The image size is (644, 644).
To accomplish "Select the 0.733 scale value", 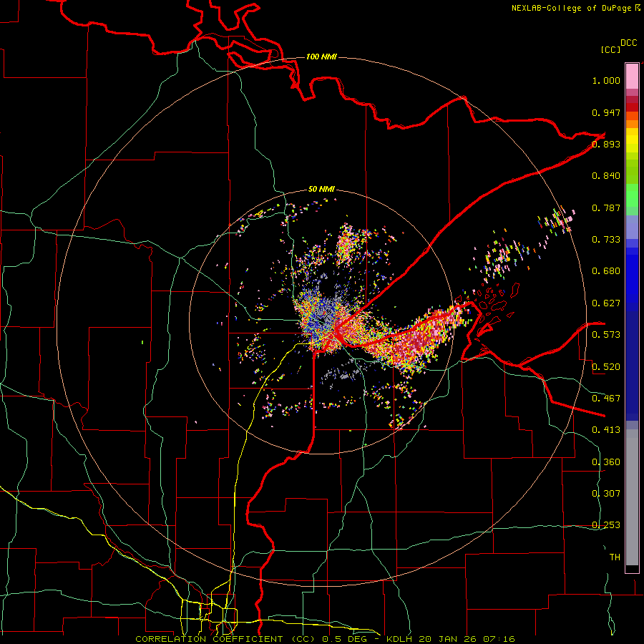I will (x=606, y=239).
